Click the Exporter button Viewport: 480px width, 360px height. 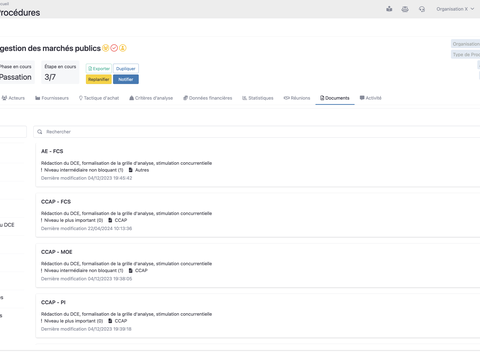coord(99,68)
